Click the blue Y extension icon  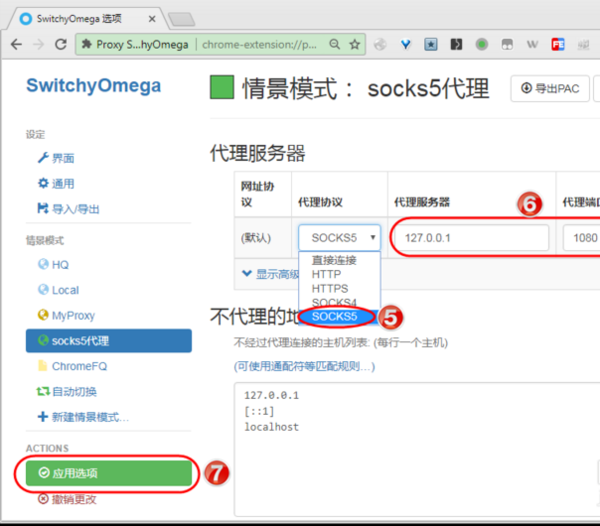click(x=405, y=45)
